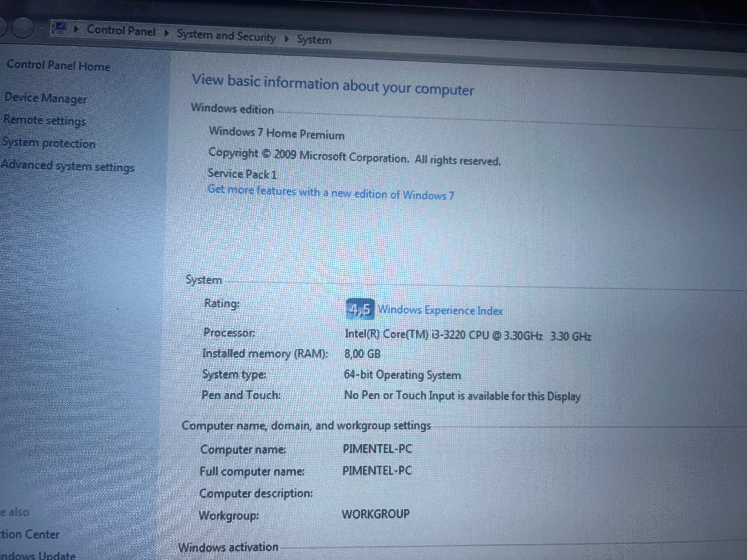Click Windows activation section heading
Viewport: 747px width, 560px height.
pyautogui.click(x=228, y=547)
